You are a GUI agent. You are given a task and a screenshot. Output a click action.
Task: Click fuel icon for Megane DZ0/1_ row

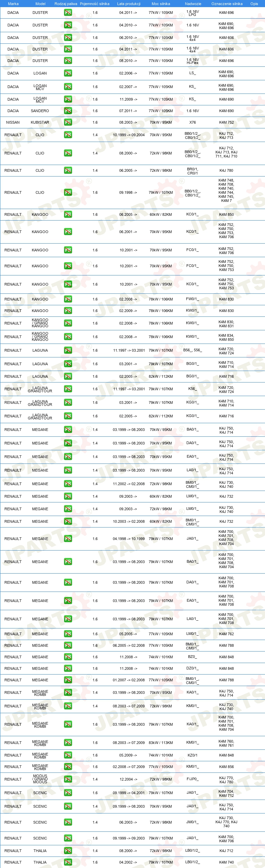click(x=68, y=668)
